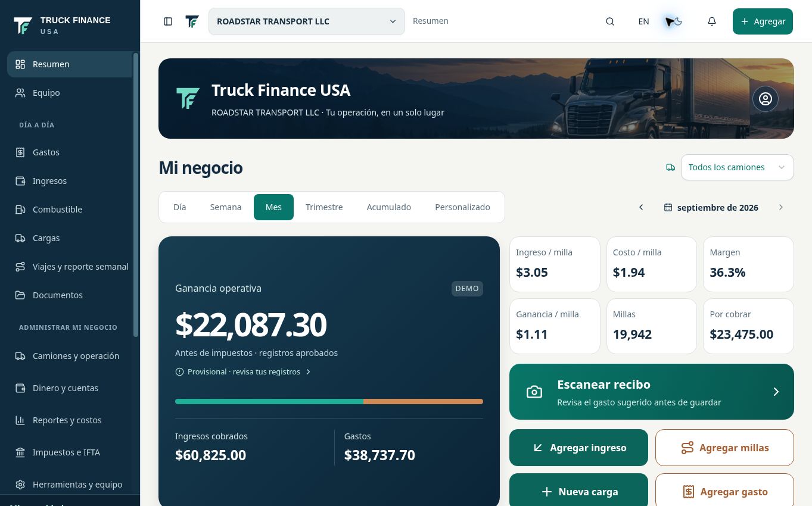
Task: Click the calendar icon by septiembre de 2026
Action: [668, 208]
